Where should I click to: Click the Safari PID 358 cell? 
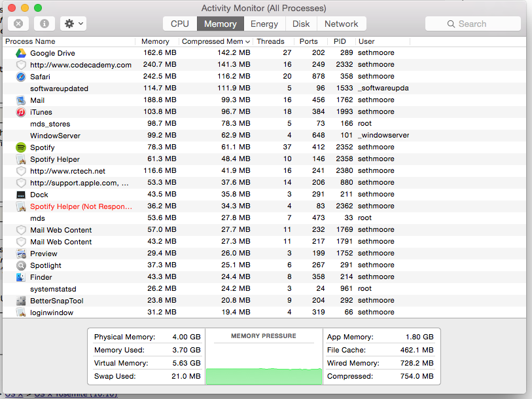(x=346, y=76)
